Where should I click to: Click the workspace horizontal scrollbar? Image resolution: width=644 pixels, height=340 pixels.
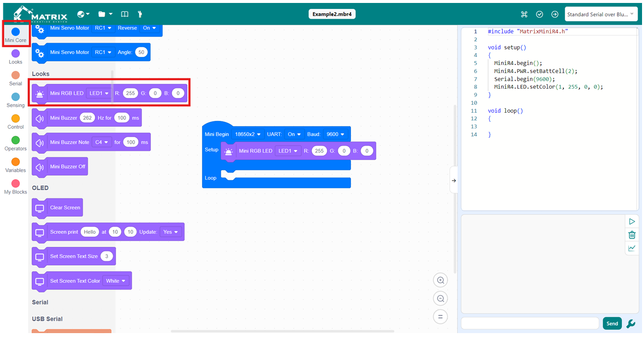[x=282, y=331]
